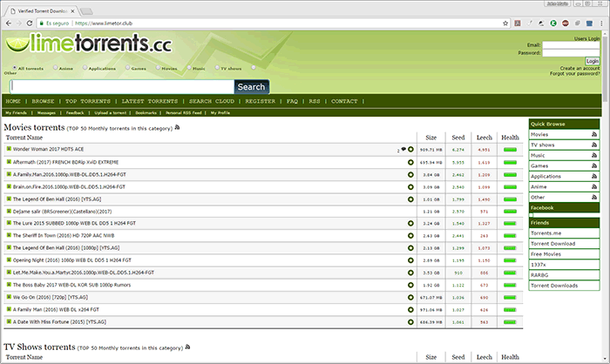Image resolution: width=610 pixels, height=364 pixels.
Task: Open The Lure 2015 SUBBED 1080p torrent
Action: 74,223
